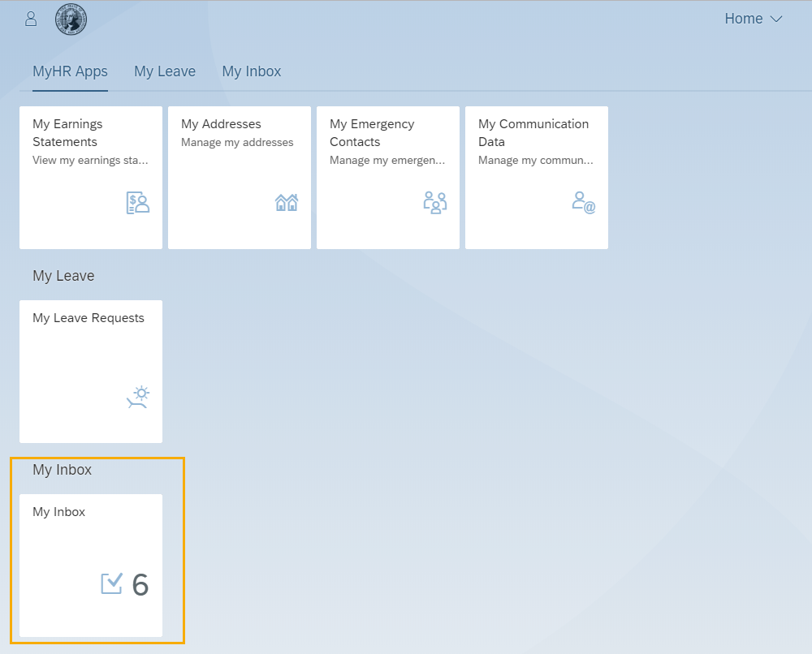Open the My Communication Data tile
812x654 pixels.
(536, 177)
